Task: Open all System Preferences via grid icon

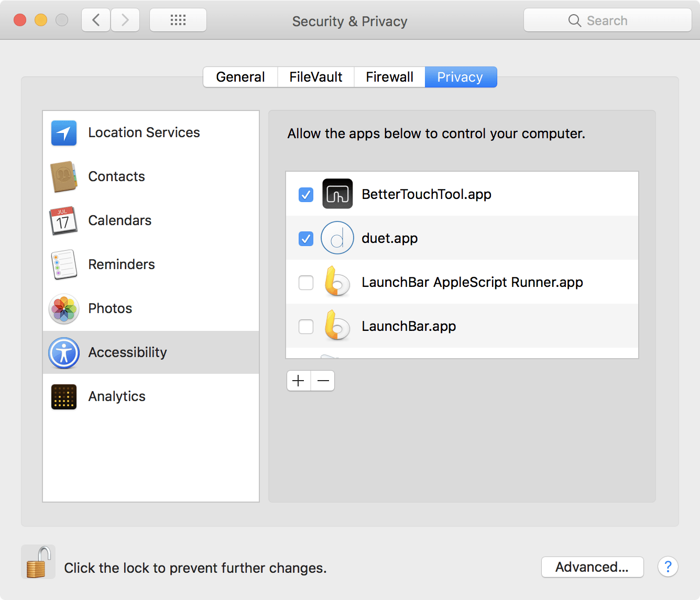Action: tap(178, 19)
